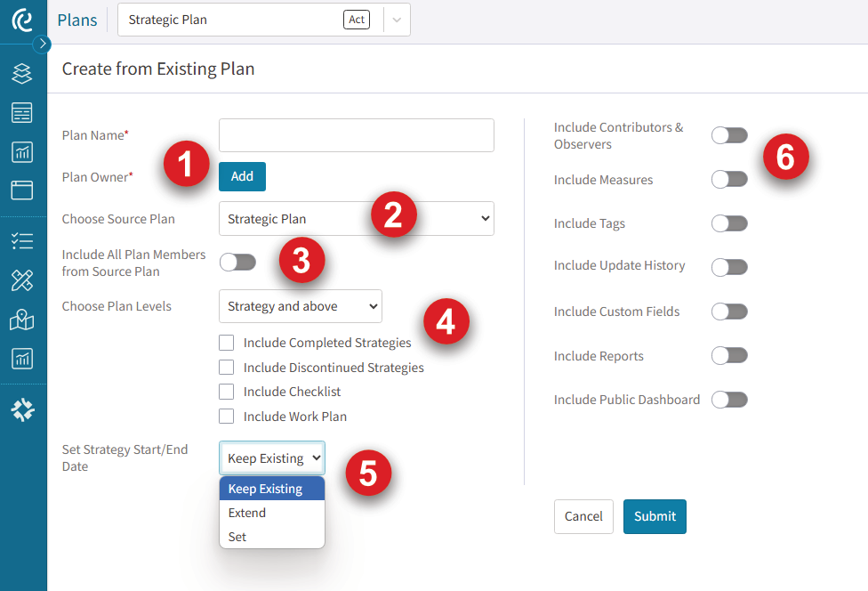Open the checklist icon in sidebar
The height and width of the screenshot is (591, 868).
(x=22, y=241)
